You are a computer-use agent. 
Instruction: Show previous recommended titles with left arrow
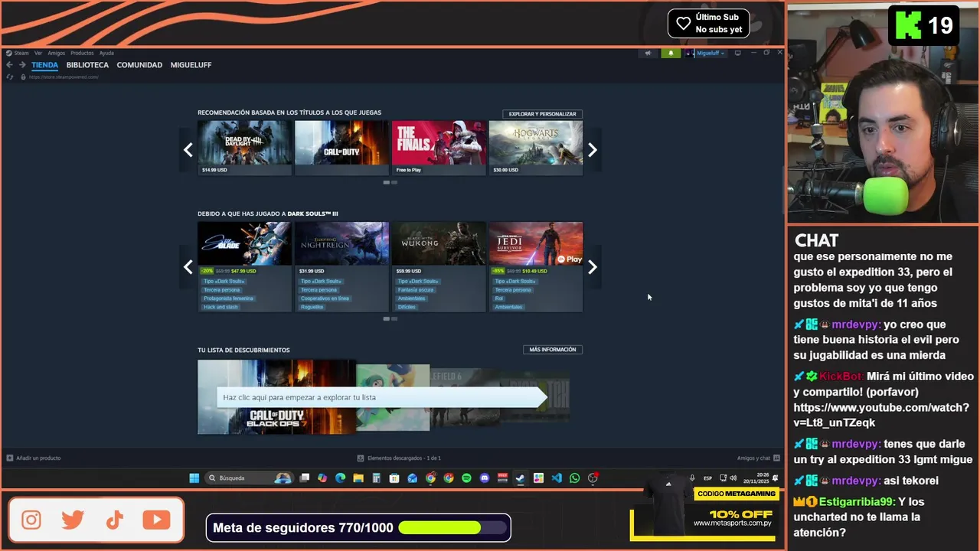[x=188, y=150]
